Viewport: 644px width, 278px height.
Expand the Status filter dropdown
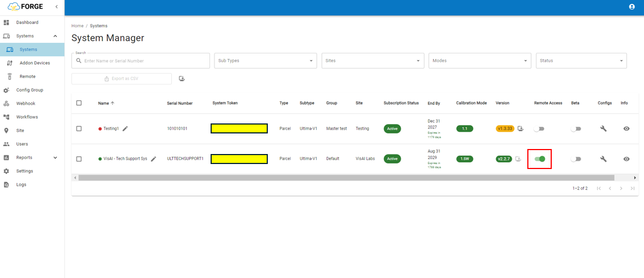click(x=581, y=61)
